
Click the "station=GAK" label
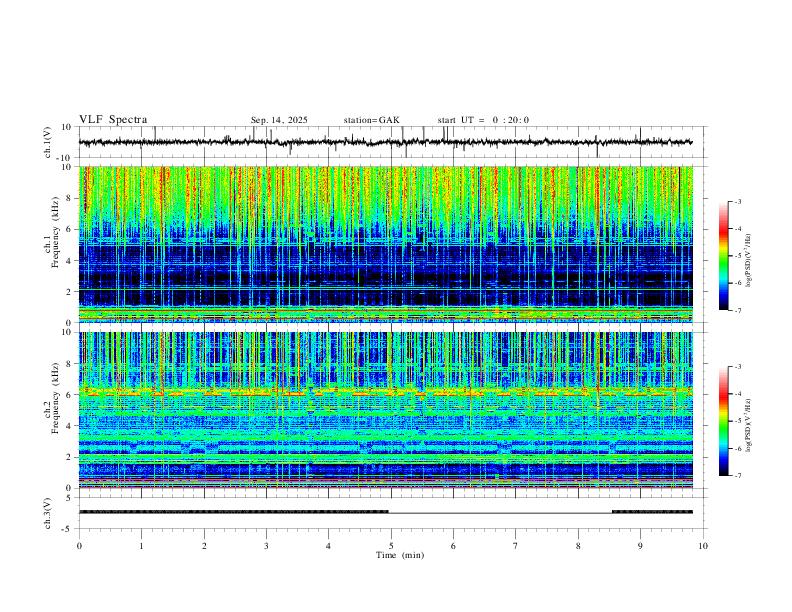point(371,120)
